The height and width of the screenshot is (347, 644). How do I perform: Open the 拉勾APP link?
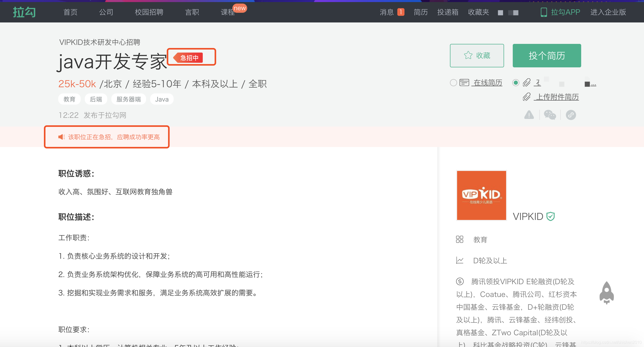[565, 12]
